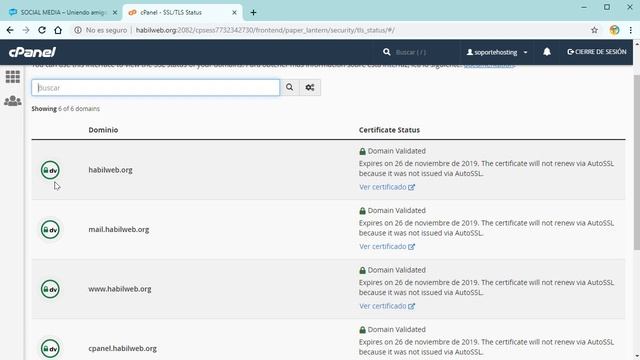This screenshot has width=640, height=360.
Task: Click Domain Validated status for cpanel.habilweb.org
Action: pos(392,329)
